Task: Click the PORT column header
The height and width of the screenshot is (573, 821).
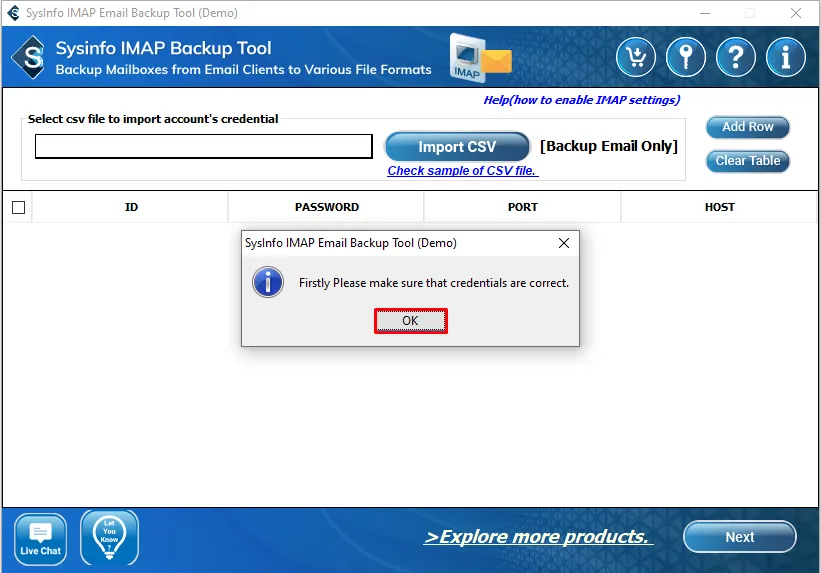Action: pos(522,207)
